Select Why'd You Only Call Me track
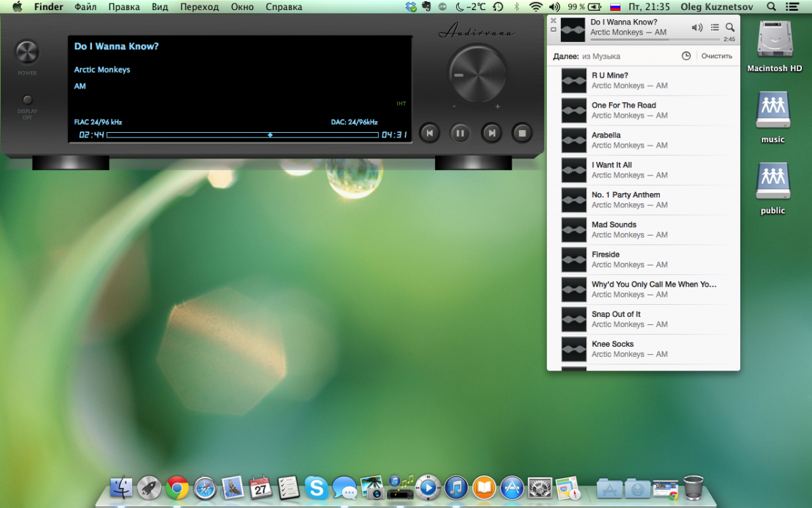 click(643, 289)
